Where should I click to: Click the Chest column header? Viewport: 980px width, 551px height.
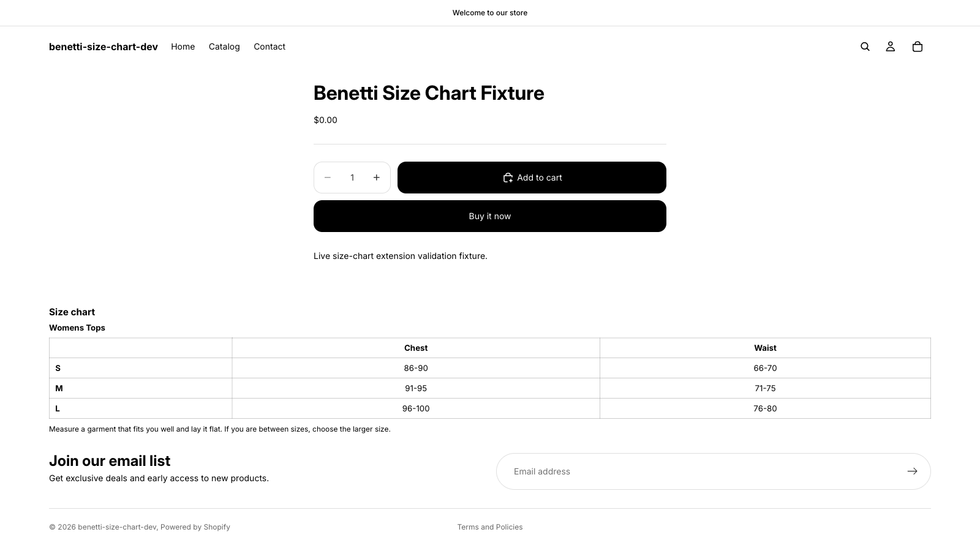pos(416,348)
